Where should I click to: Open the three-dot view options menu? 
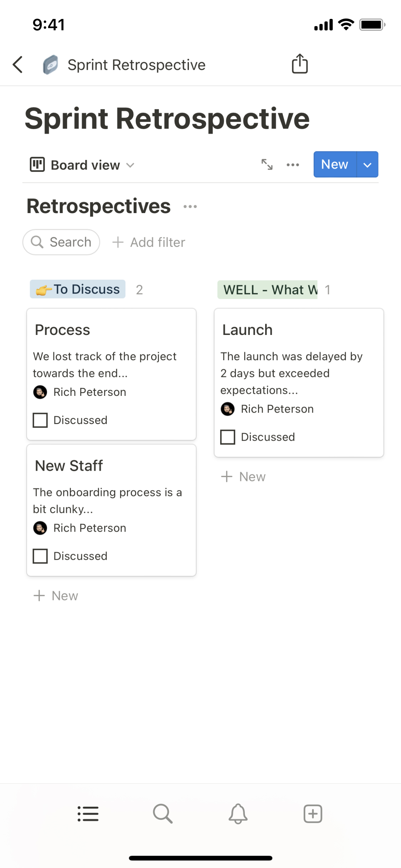tap(293, 165)
